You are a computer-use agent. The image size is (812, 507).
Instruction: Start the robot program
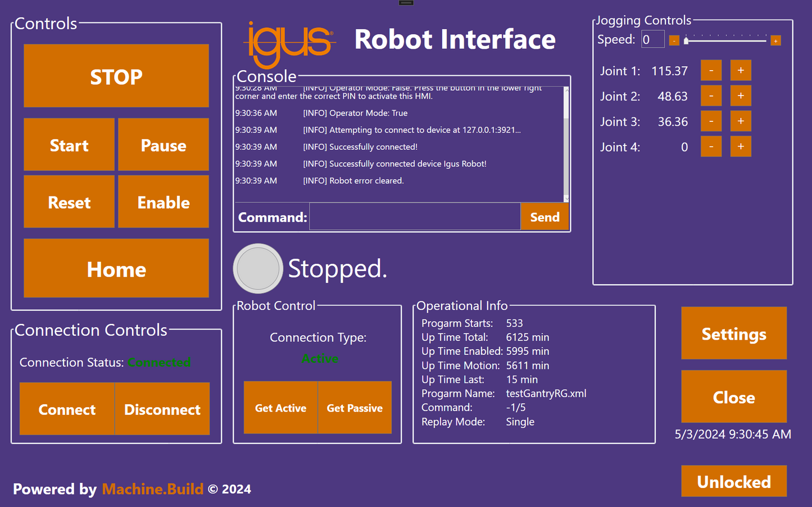tap(69, 144)
